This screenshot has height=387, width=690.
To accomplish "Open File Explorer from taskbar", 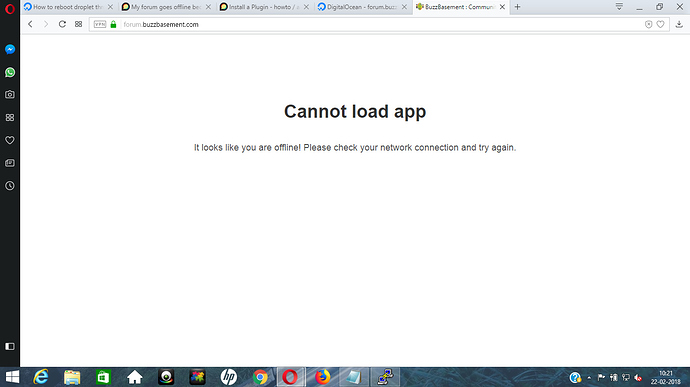I will [72, 377].
